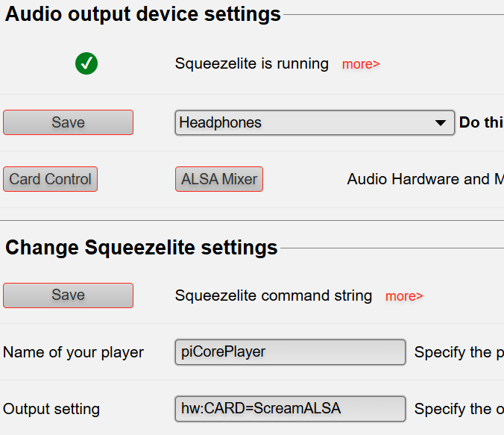Click the arrow on the Headphones selector
Viewport: 504px width, 435px height.
click(x=439, y=123)
